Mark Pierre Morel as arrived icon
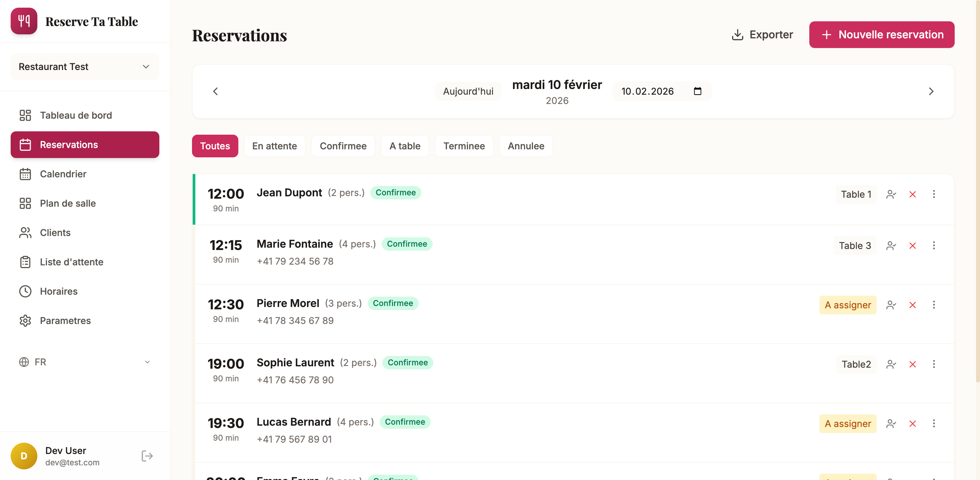This screenshot has width=980, height=480. pos(891,305)
